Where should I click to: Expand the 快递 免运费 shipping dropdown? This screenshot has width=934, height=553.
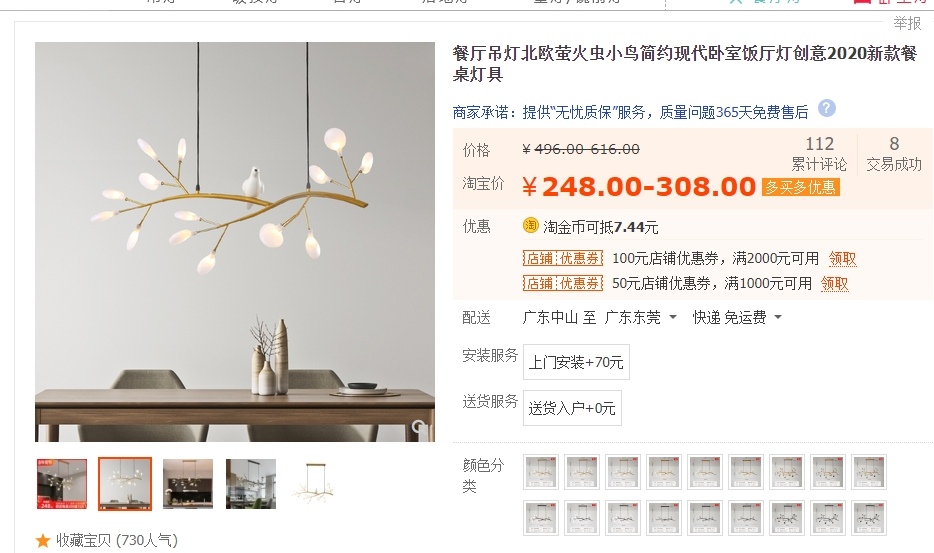737,317
